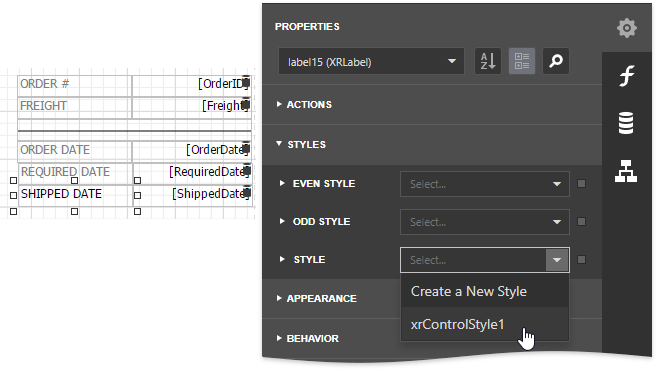Open the Expressions panel (f icon)

click(x=626, y=76)
